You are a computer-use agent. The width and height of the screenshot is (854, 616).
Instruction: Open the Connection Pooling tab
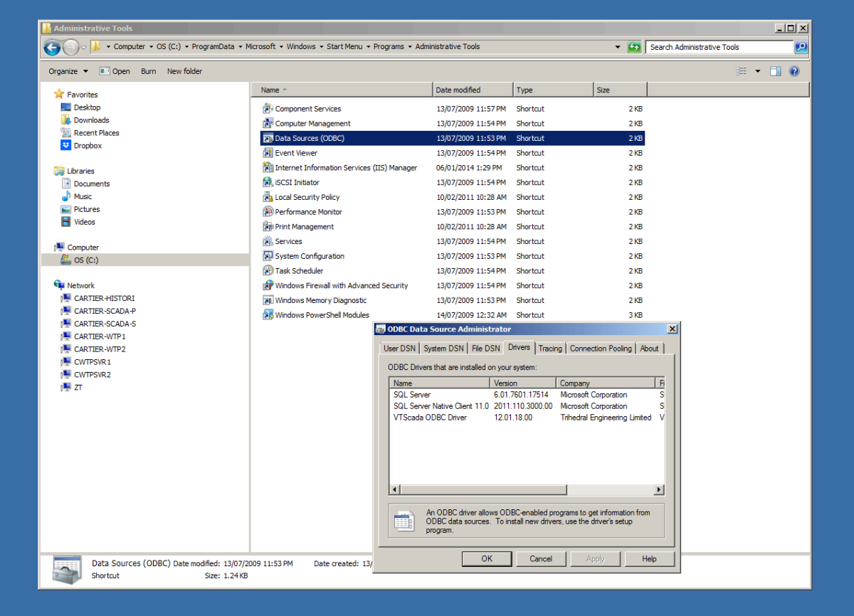(601, 349)
